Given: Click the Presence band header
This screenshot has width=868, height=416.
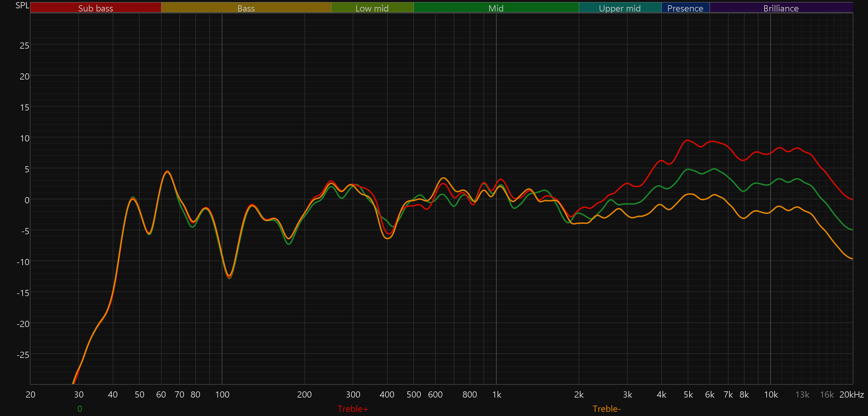Looking at the screenshot, I should click(x=685, y=8).
